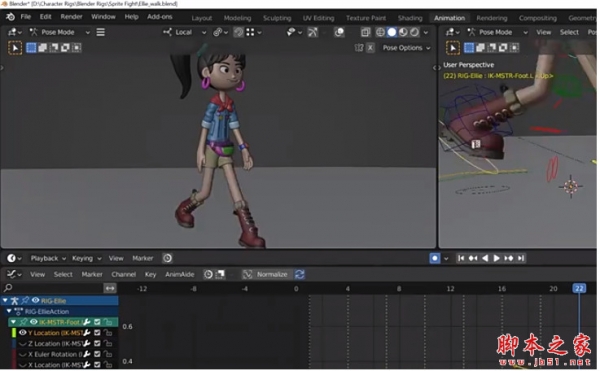Click the Blender logo icon in menu bar
Screen dimensions: 600x371
(x=10, y=17)
